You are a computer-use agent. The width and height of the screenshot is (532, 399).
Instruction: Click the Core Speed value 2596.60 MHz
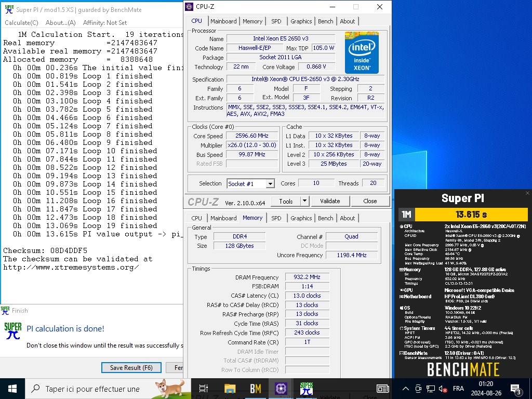point(252,136)
